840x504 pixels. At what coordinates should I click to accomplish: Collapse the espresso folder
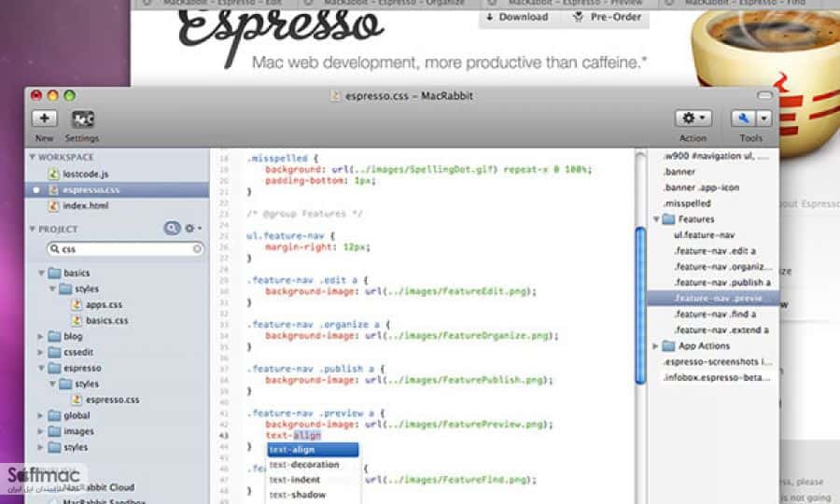tap(41, 368)
